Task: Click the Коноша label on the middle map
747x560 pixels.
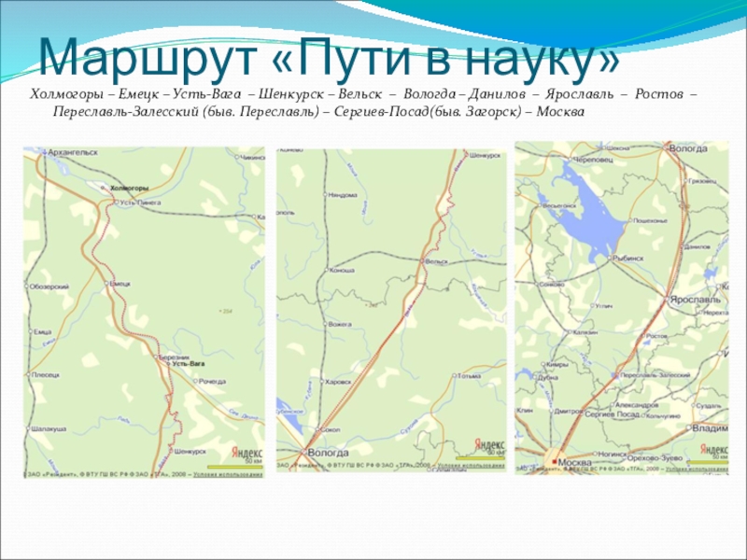Action: tap(342, 270)
